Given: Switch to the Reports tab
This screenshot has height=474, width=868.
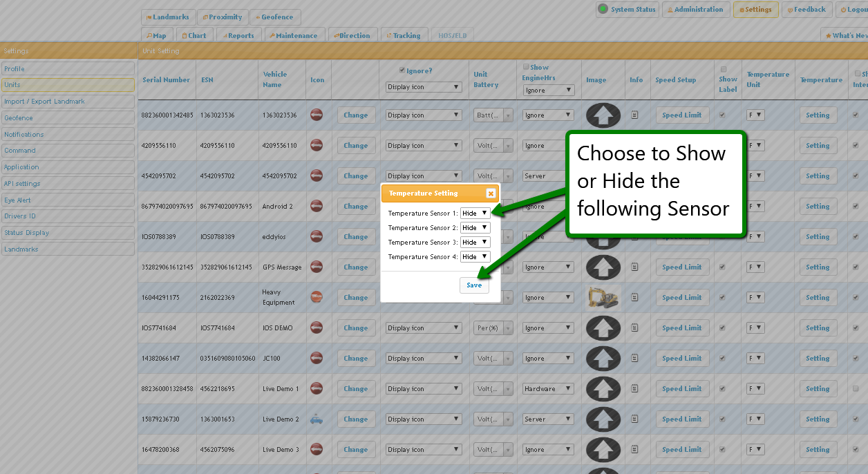Looking at the screenshot, I should 236,35.
